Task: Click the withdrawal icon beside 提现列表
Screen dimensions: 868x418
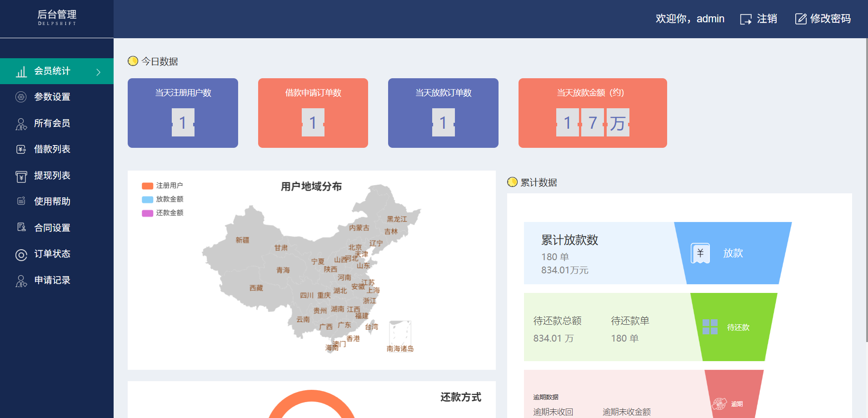Action: click(x=21, y=176)
